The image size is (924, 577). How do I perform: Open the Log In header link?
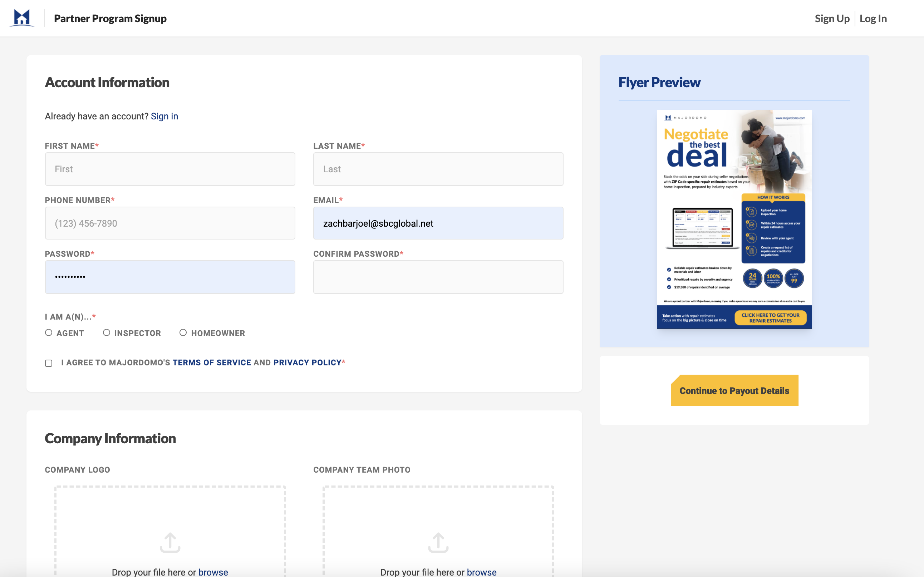873,18
